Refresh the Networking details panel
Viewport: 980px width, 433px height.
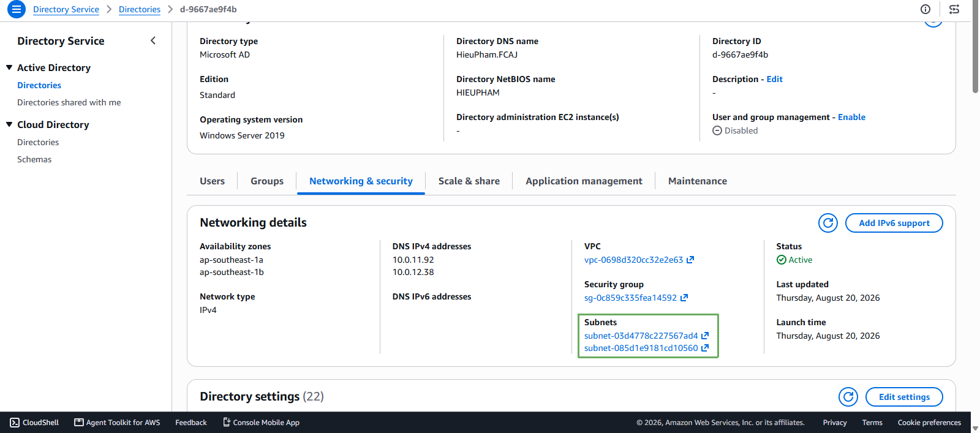click(x=828, y=223)
